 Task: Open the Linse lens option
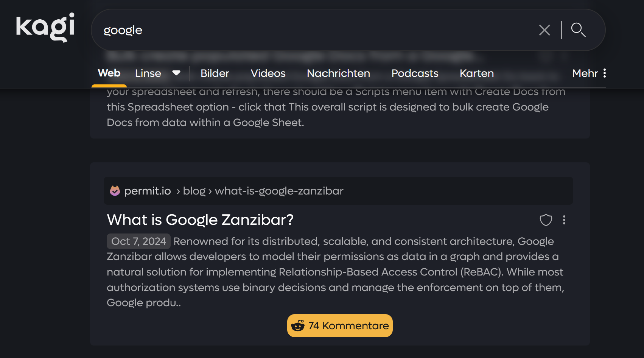[148, 73]
